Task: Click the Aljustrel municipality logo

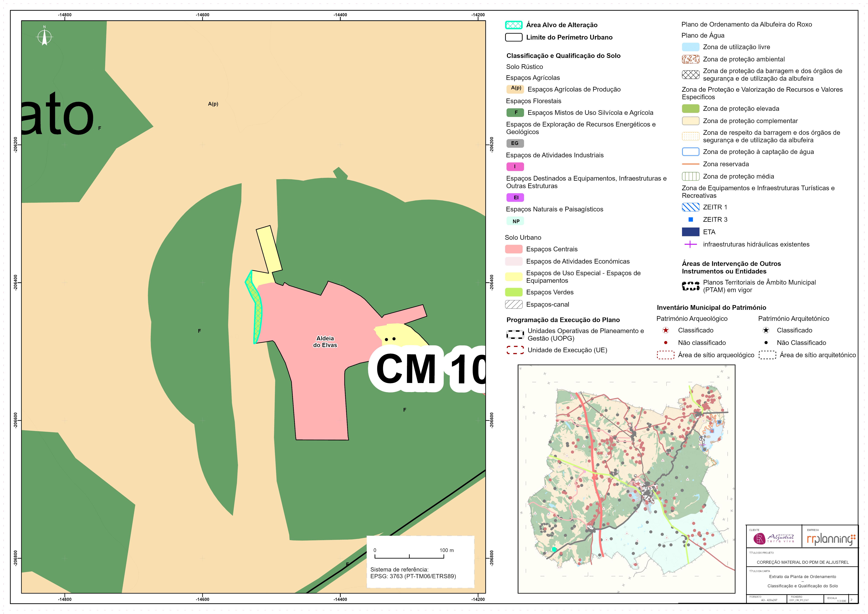Action: click(774, 538)
